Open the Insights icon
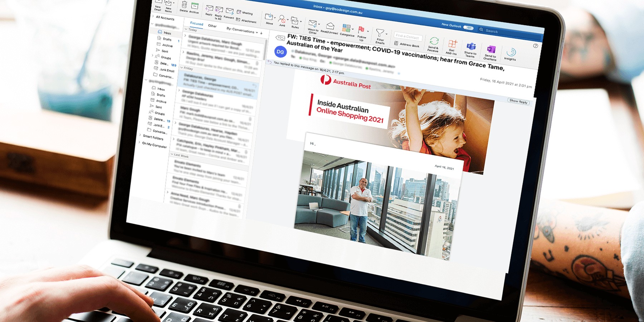 coord(511,52)
